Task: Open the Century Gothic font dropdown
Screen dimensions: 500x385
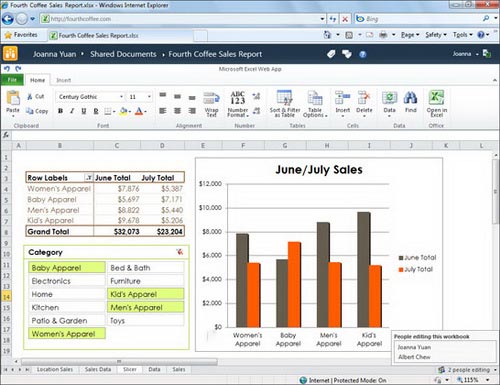Action: (121, 97)
